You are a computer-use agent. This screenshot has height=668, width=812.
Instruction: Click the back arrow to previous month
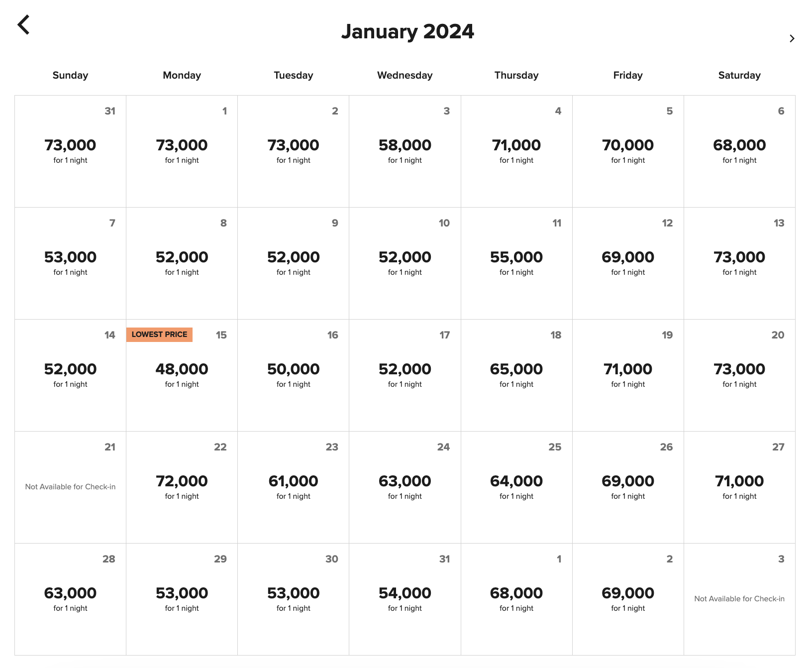point(23,24)
